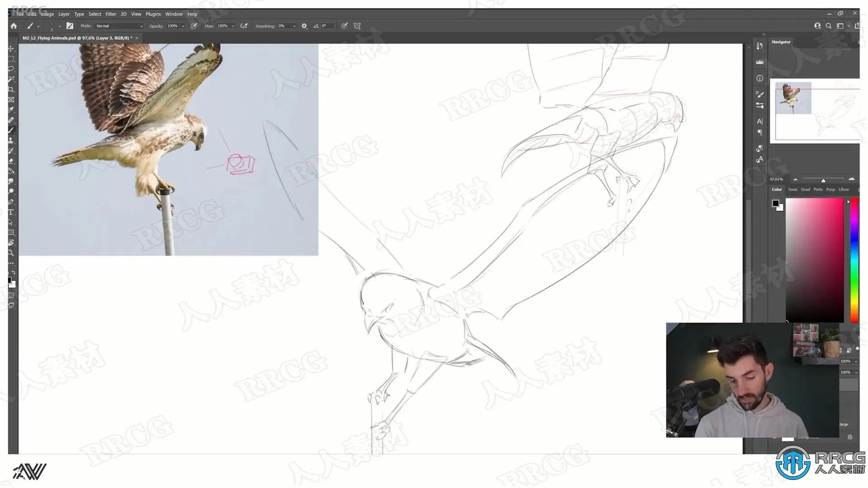868x488 pixels.
Task: Select the Clone Stamp tool
Action: pos(11,141)
